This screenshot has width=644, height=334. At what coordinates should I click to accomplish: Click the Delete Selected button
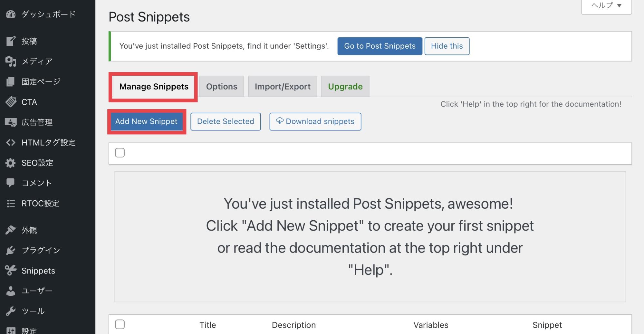click(226, 121)
